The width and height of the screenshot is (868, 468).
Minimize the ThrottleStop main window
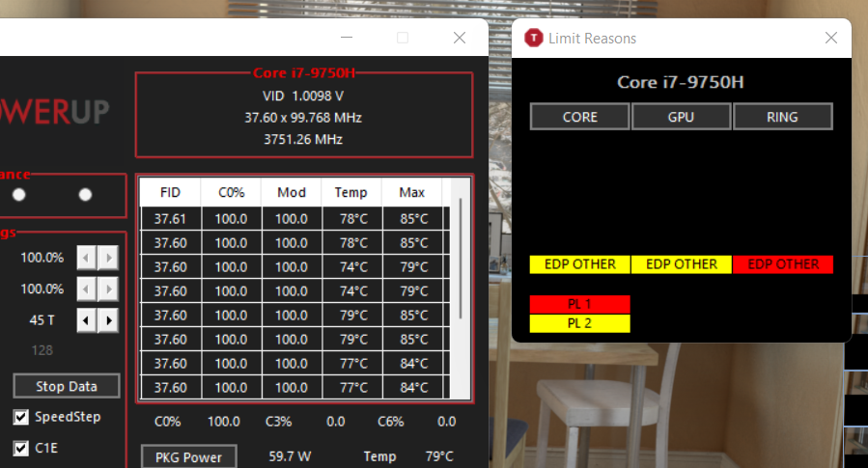click(347, 37)
